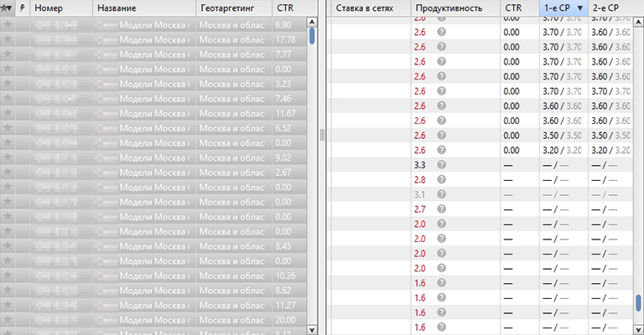Click the Геотаргетинг column header
Viewport: 644px width, 335px height.
[x=232, y=8]
